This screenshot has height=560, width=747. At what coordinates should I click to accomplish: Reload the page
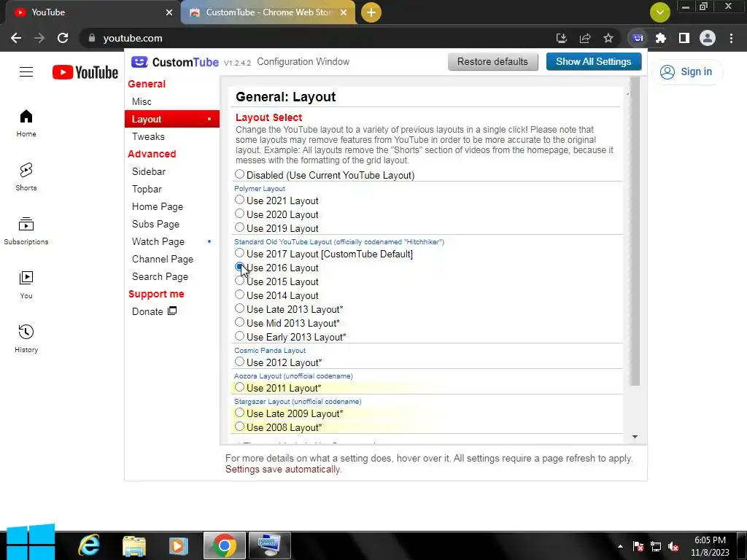tap(63, 38)
